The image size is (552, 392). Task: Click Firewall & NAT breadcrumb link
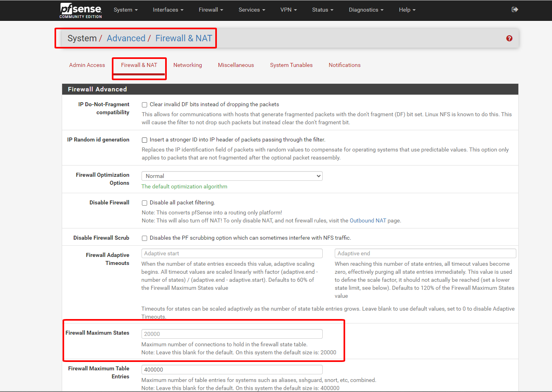pyautogui.click(x=184, y=38)
